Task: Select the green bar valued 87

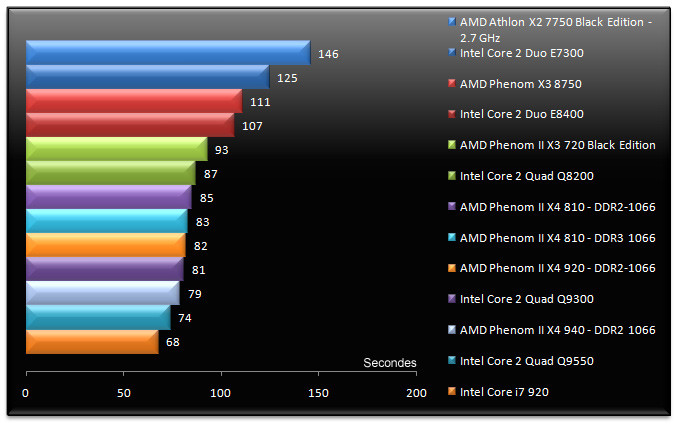Action: [111, 173]
